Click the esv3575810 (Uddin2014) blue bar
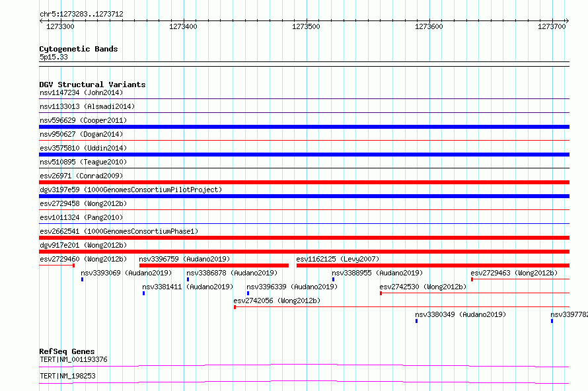This screenshot has width=588, height=391. (304, 155)
